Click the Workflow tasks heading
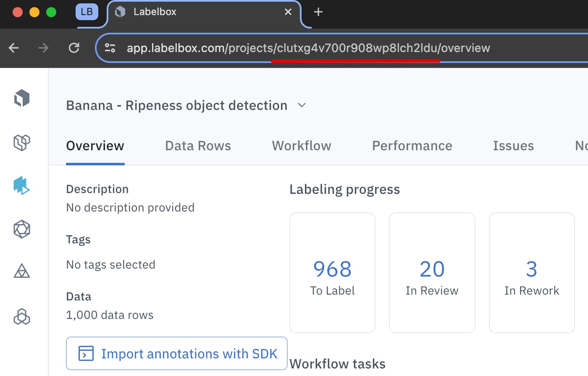Screen dimensions: 588x376 click(x=338, y=364)
